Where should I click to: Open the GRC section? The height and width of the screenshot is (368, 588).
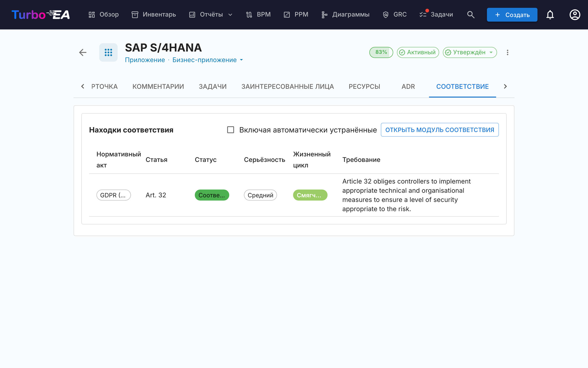coord(395,14)
